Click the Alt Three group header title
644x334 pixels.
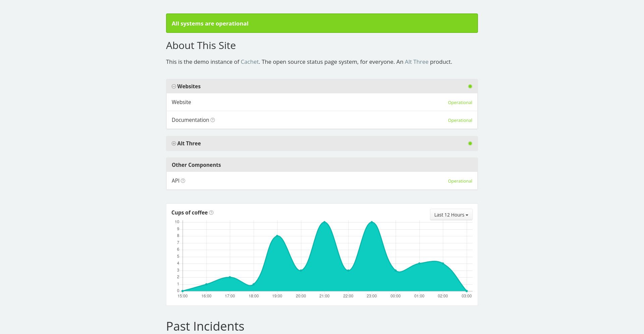[189, 143]
